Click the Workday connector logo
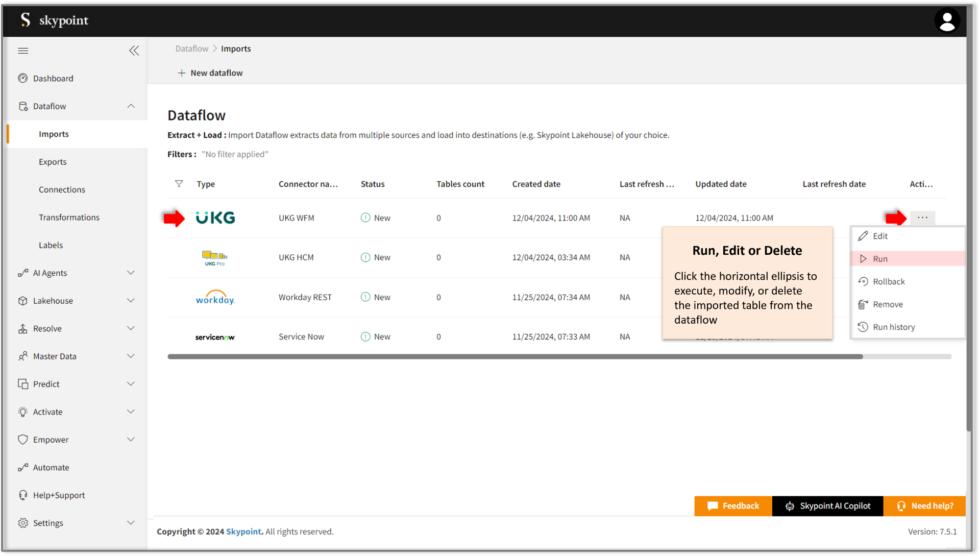Image resolution: width=980 pixels, height=556 pixels. (215, 298)
